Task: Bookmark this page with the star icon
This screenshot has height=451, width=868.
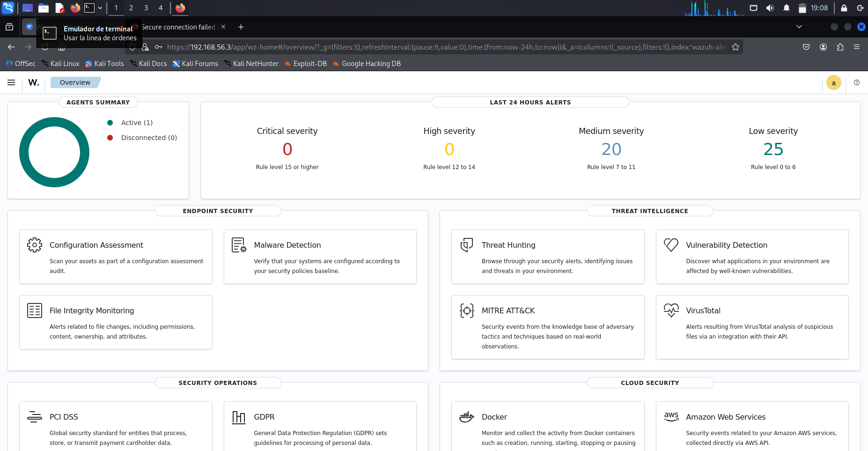Action: pos(736,47)
